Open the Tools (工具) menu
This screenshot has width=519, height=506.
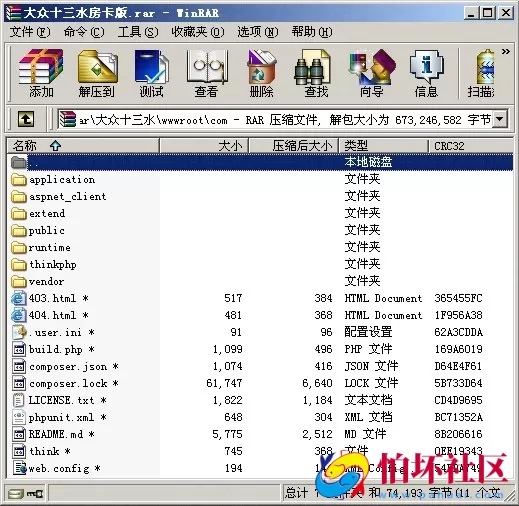pyautogui.click(x=138, y=32)
